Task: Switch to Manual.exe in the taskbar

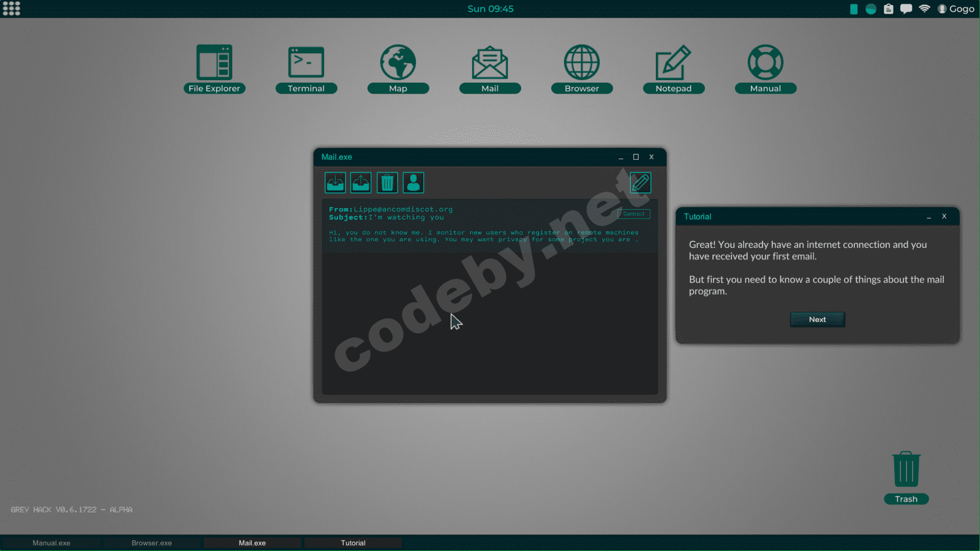Action: tap(51, 543)
